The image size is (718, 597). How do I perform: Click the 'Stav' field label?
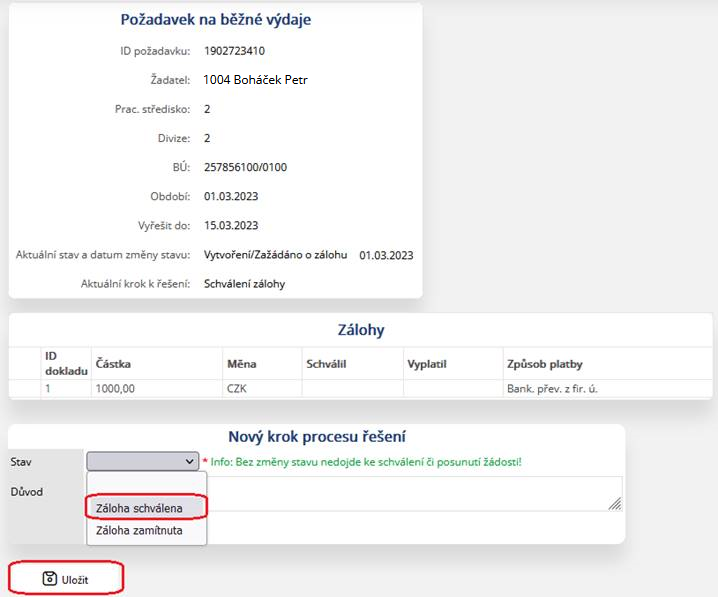(x=21, y=462)
